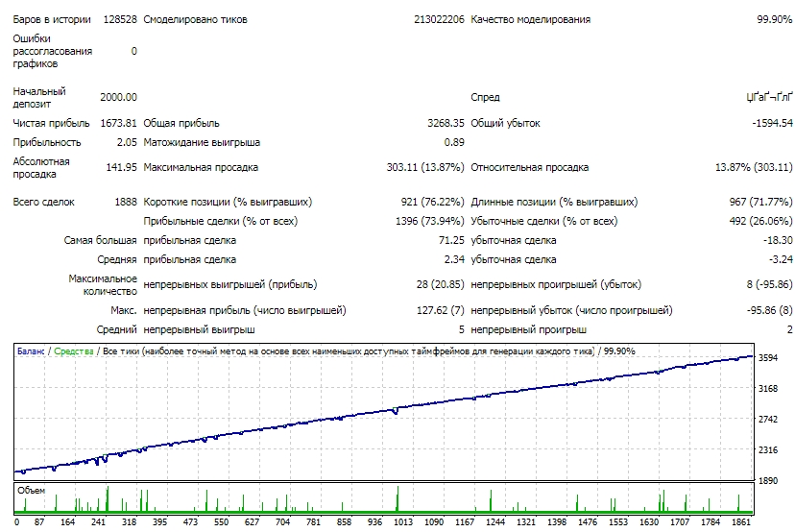Image resolution: width=795 pixels, height=532 pixels.
Task: Click the Ошибки рассогласования графиков label
Action: click(x=52, y=51)
